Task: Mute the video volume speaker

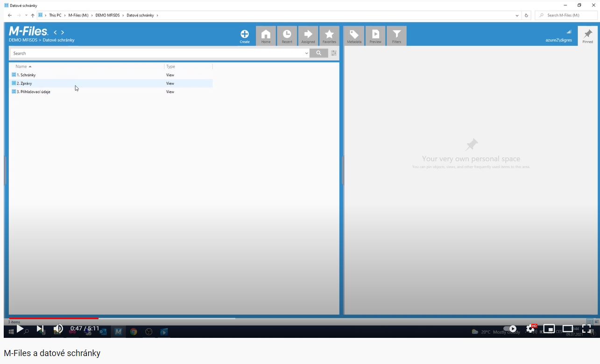Action: tap(58, 329)
